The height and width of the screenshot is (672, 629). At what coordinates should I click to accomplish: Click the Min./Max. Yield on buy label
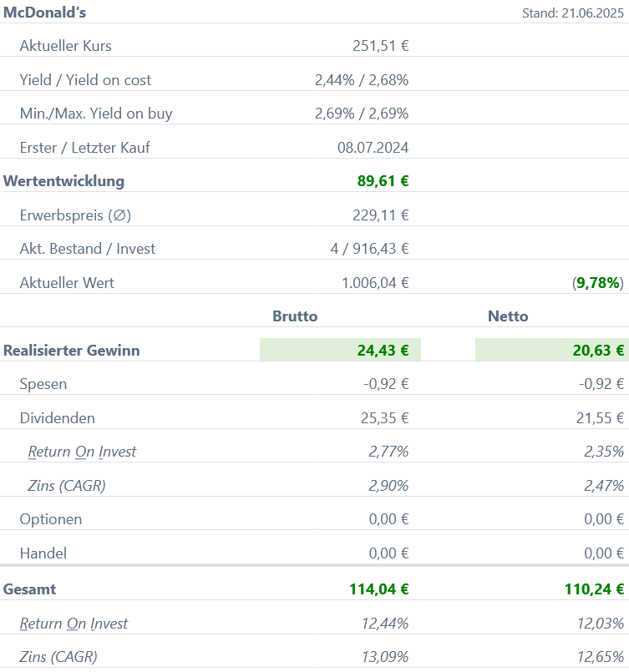[96, 114]
